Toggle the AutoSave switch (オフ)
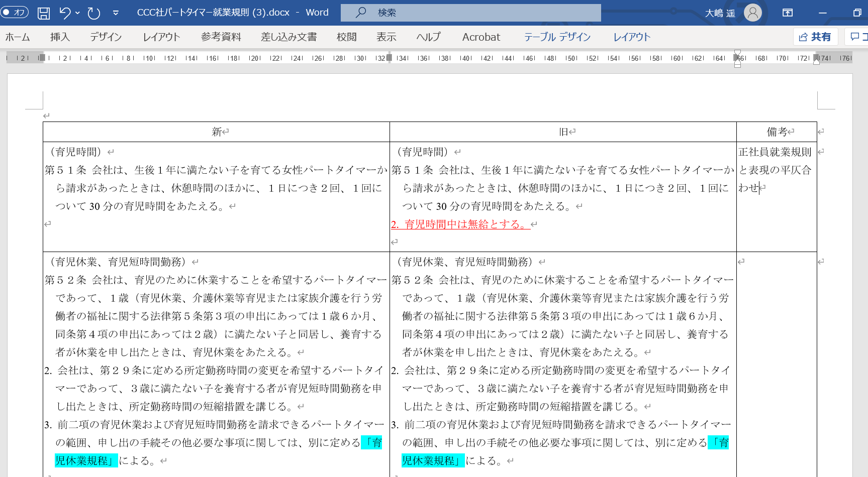The image size is (868, 477). 15,13
